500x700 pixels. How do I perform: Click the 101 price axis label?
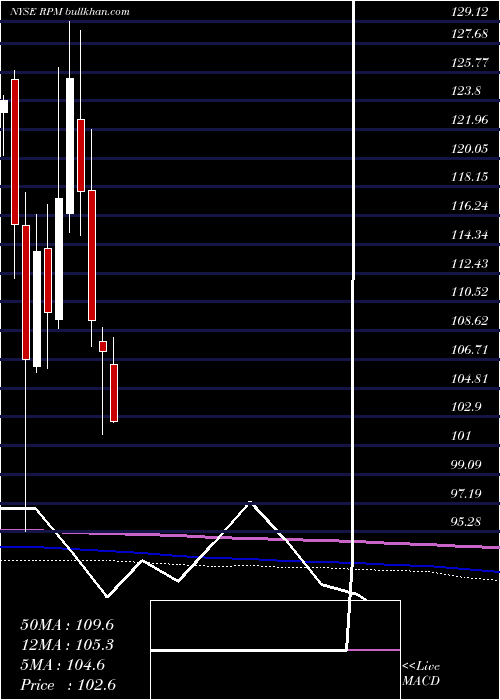point(462,436)
